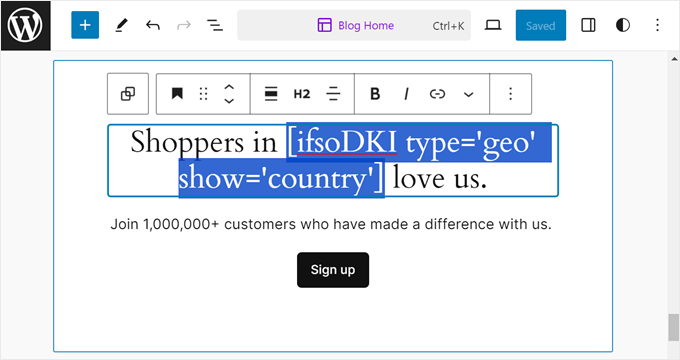Open the text alignment options

pos(333,94)
